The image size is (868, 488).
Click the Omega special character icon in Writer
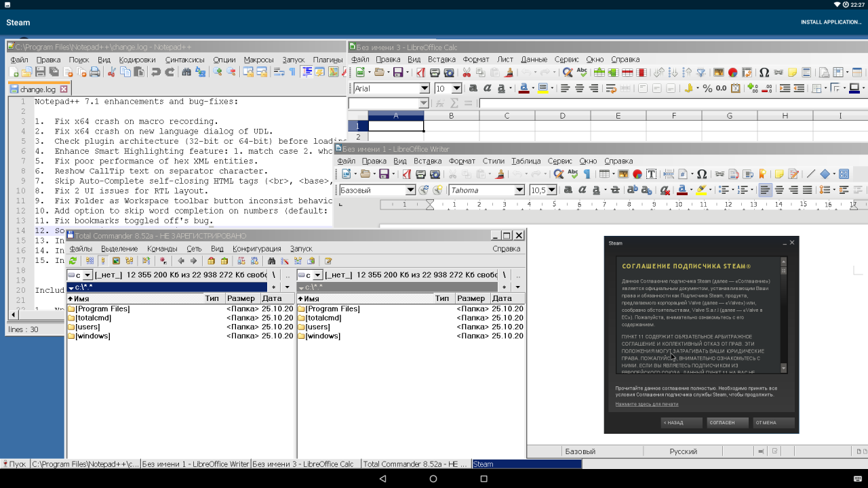tap(702, 174)
